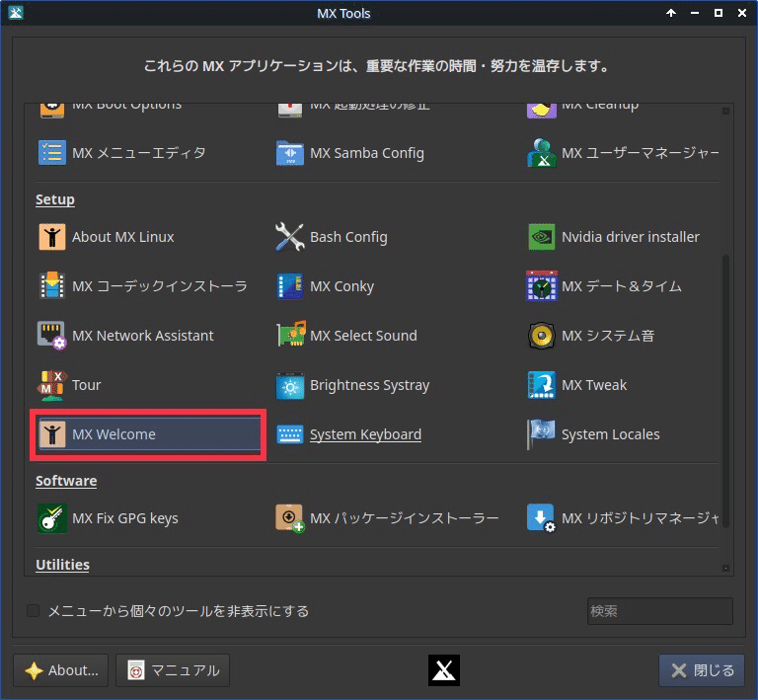Click the About MX Linux label
Image resolution: width=758 pixels, height=700 pixels.
(122, 237)
